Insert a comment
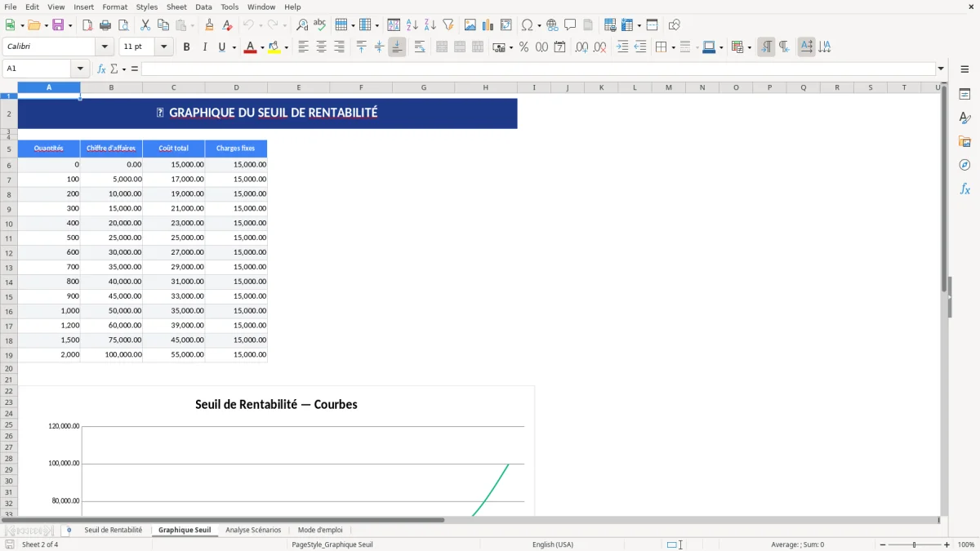This screenshot has height=551, width=980. click(570, 24)
